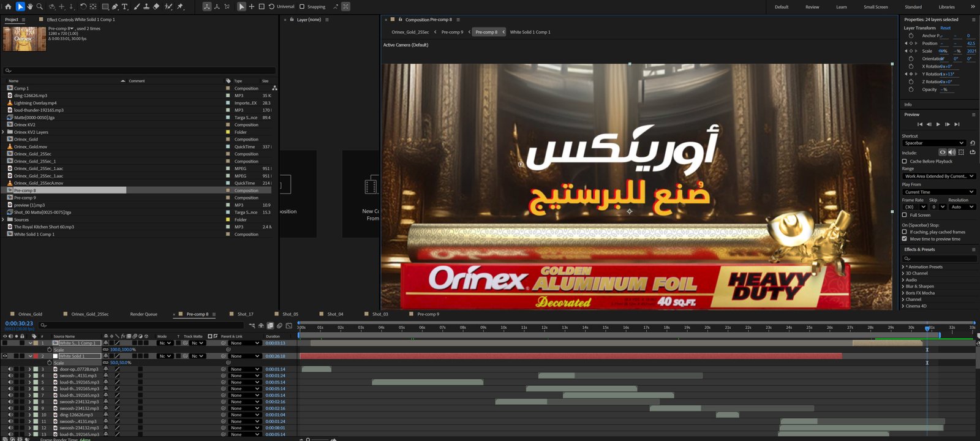This screenshot has height=441, width=980.
Task: Click the current time 0:00:30:23 display
Action: pos(19,323)
